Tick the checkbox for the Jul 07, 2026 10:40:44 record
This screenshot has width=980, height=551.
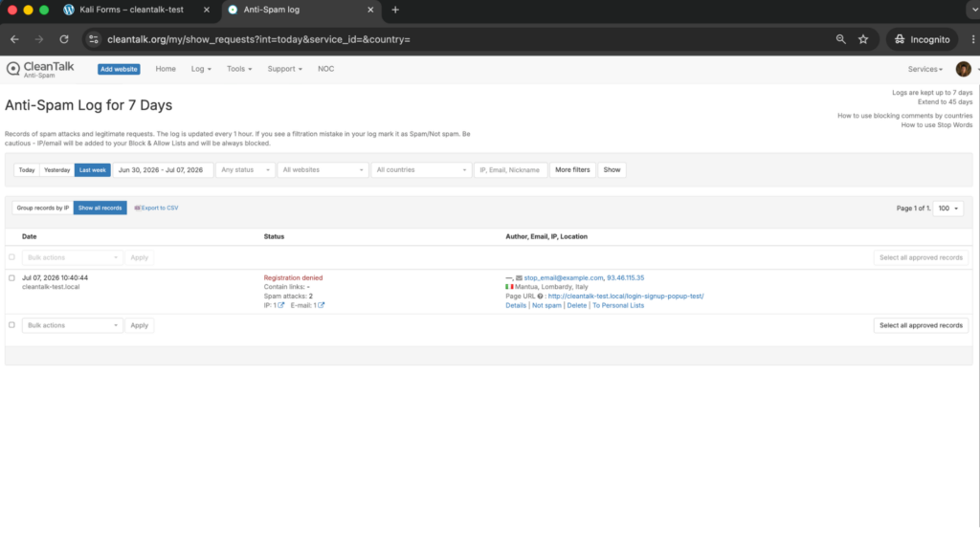click(x=11, y=278)
